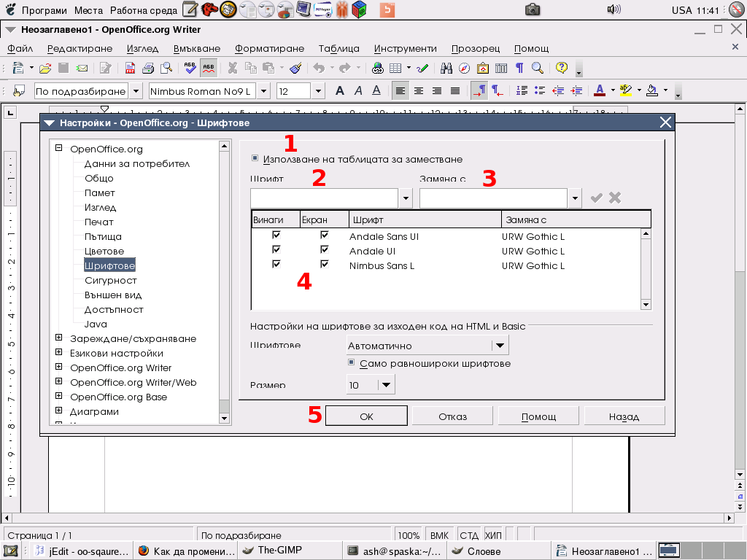
Task: Toggle monospaced-only fonts checkbox
Action: point(351,362)
